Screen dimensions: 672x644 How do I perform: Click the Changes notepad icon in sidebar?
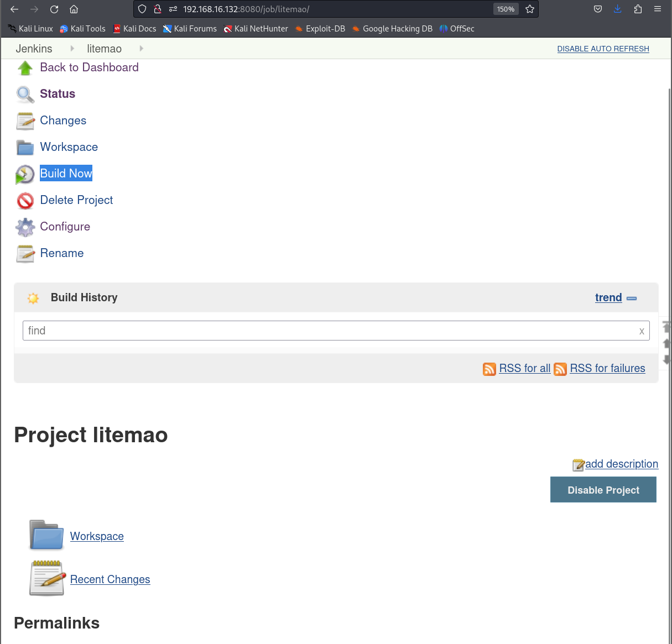click(x=25, y=121)
